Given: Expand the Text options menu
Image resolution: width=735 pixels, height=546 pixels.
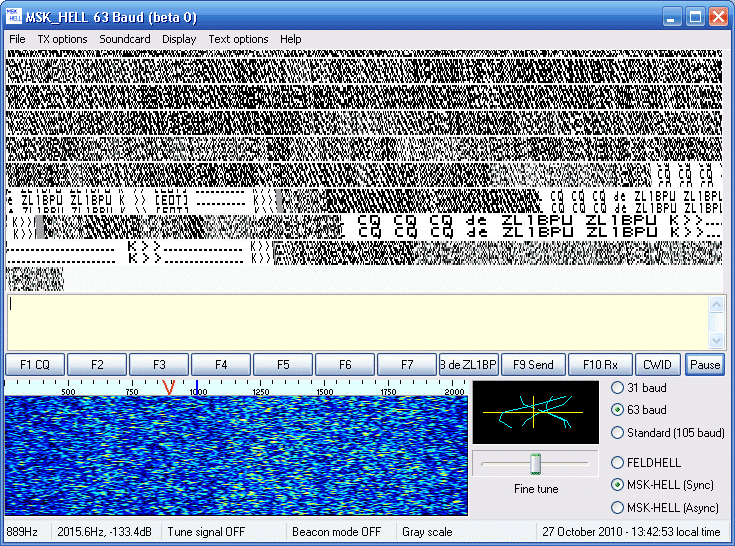Looking at the screenshot, I should coord(238,39).
